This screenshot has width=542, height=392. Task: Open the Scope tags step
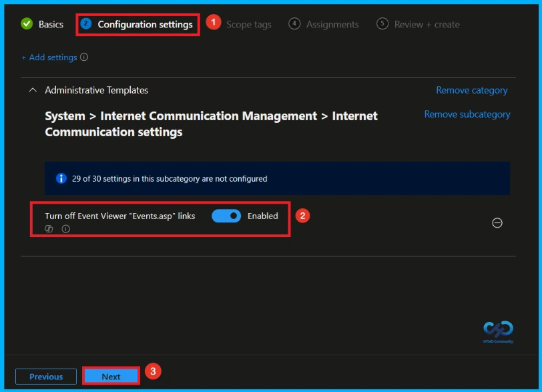coord(248,25)
